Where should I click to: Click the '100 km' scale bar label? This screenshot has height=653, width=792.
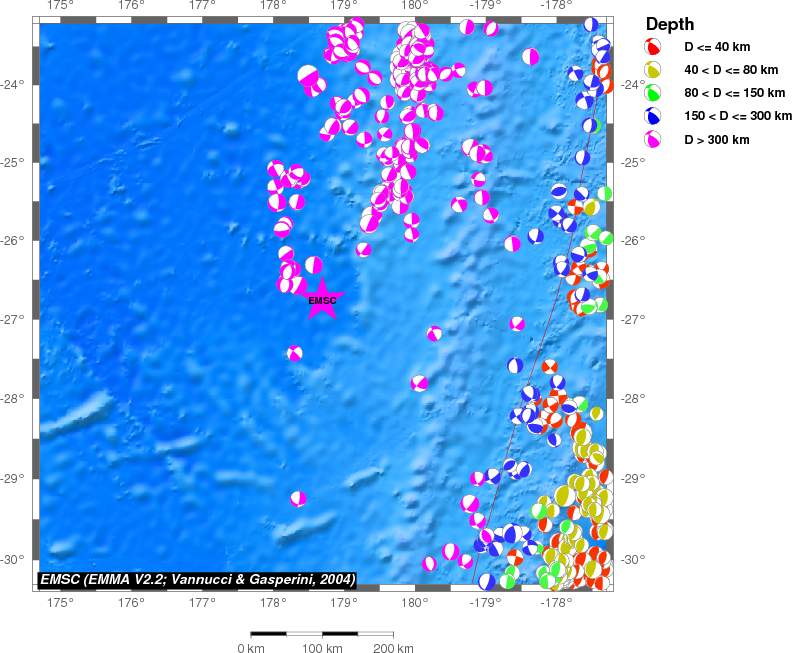pyautogui.click(x=322, y=647)
